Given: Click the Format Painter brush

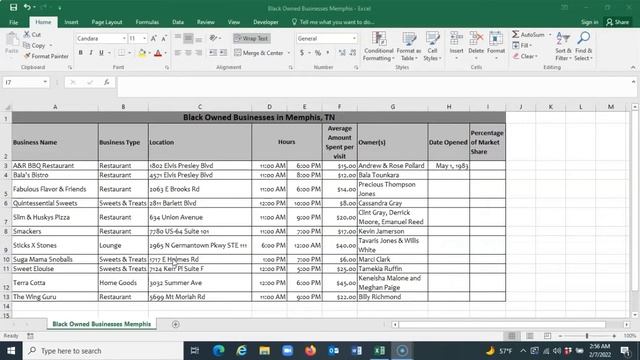Looking at the screenshot, I should (46, 56).
